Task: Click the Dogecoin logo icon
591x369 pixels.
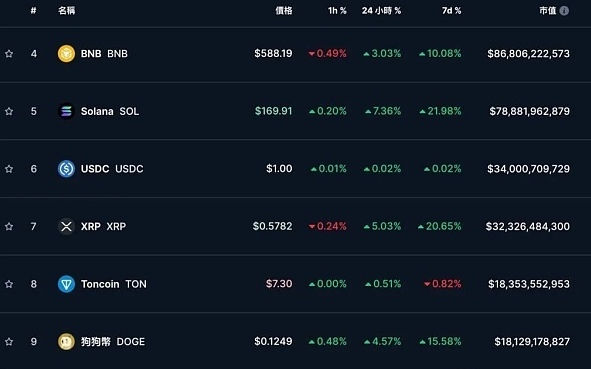Action: 66,341
